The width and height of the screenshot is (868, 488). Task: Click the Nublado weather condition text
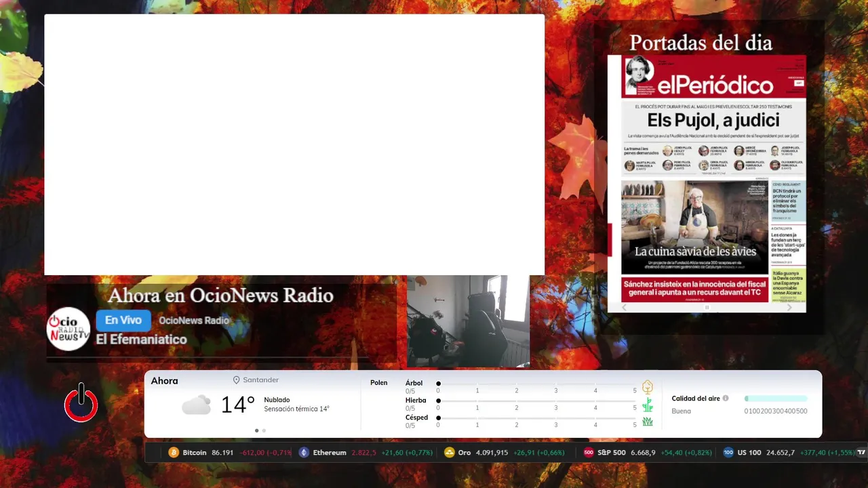tap(277, 400)
